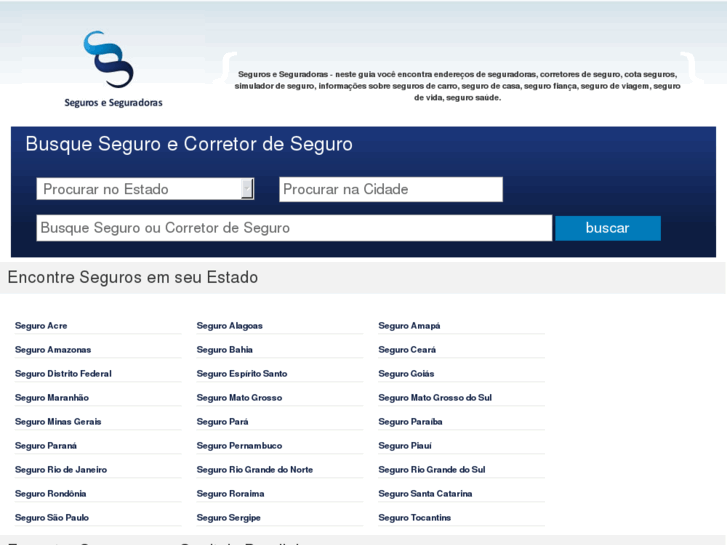727x545 pixels.
Task: Choose Seguro Paraíba
Action: (x=410, y=422)
